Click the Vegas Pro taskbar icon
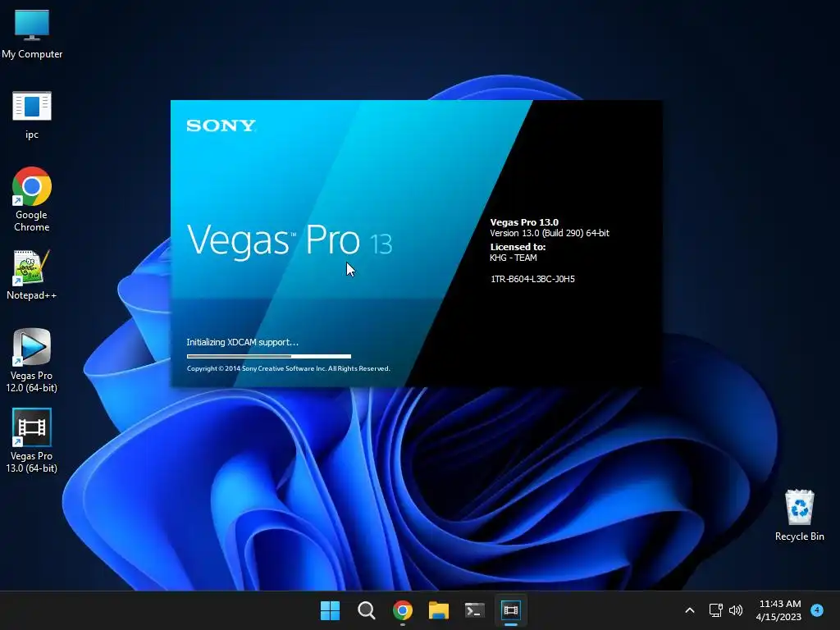The image size is (840, 630). tap(511, 610)
